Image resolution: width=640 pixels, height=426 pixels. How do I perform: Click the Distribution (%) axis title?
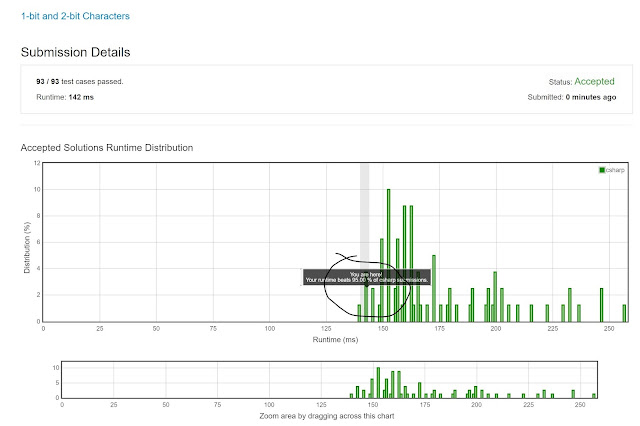pyautogui.click(x=27, y=247)
